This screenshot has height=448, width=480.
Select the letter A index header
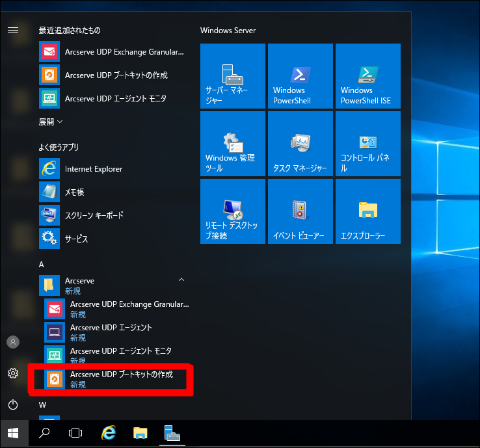tap(42, 265)
